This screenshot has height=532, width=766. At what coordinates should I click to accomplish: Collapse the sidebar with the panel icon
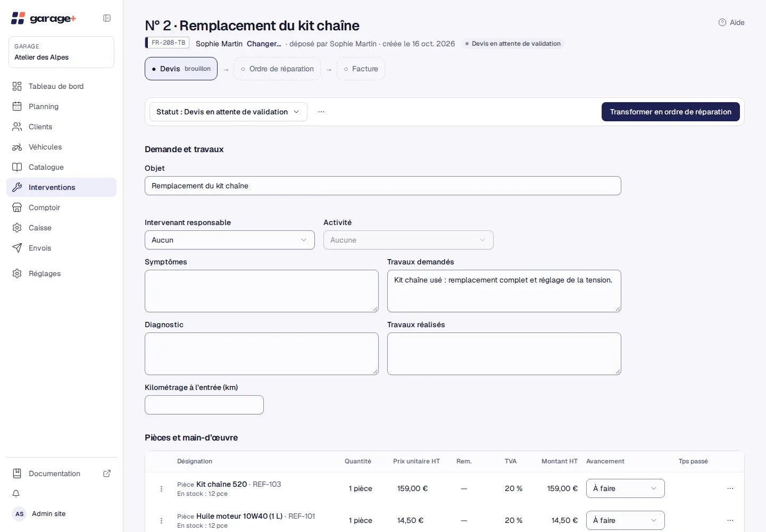(x=107, y=18)
